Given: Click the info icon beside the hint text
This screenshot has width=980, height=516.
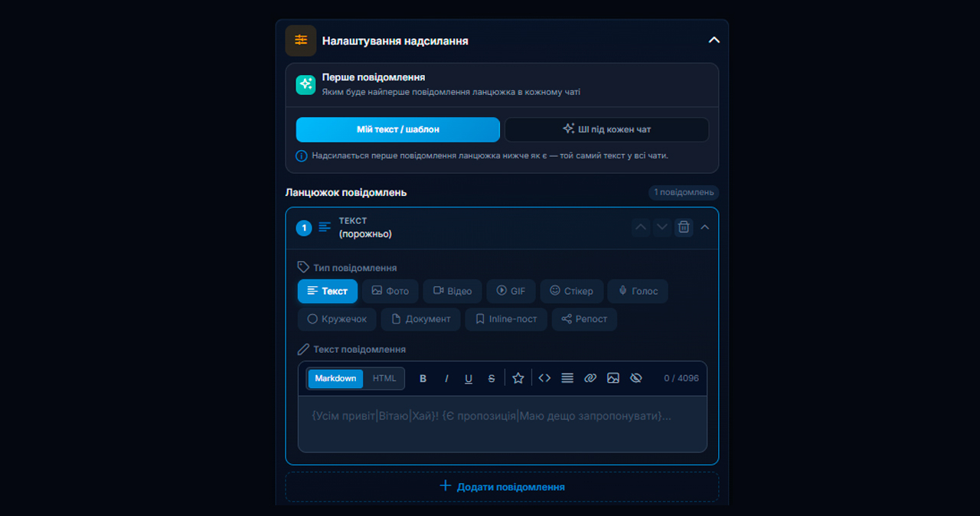Looking at the screenshot, I should [x=302, y=156].
